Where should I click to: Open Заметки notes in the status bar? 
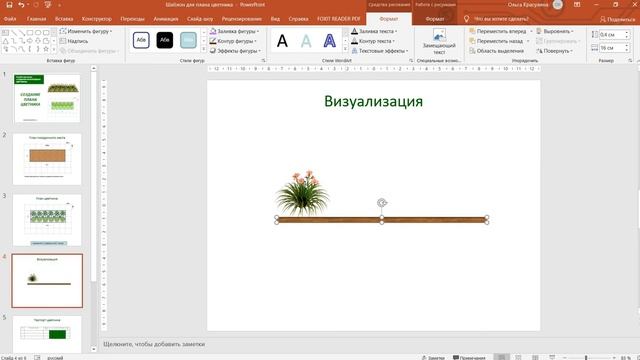[433, 358]
